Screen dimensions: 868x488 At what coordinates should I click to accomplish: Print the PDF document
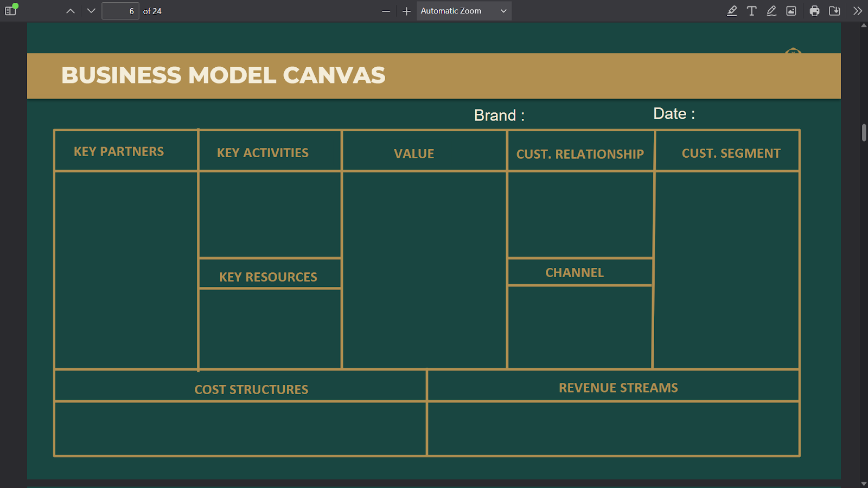point(814,11)
